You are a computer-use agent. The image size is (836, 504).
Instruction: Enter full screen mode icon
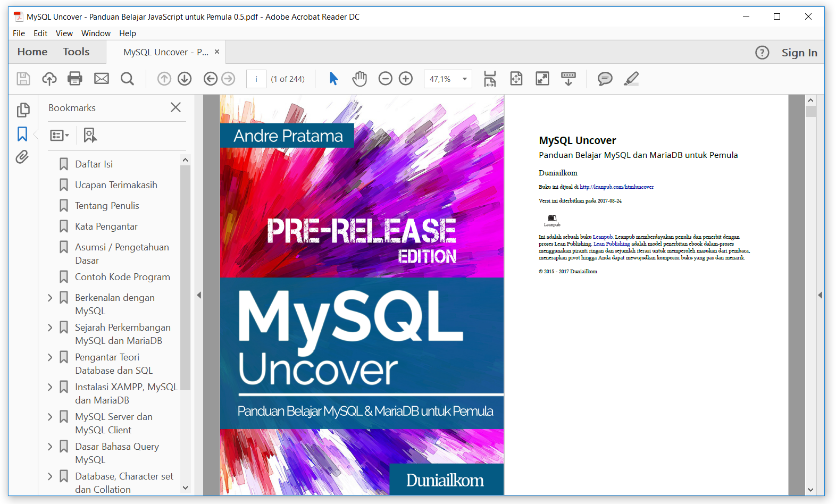coord(542,79)
